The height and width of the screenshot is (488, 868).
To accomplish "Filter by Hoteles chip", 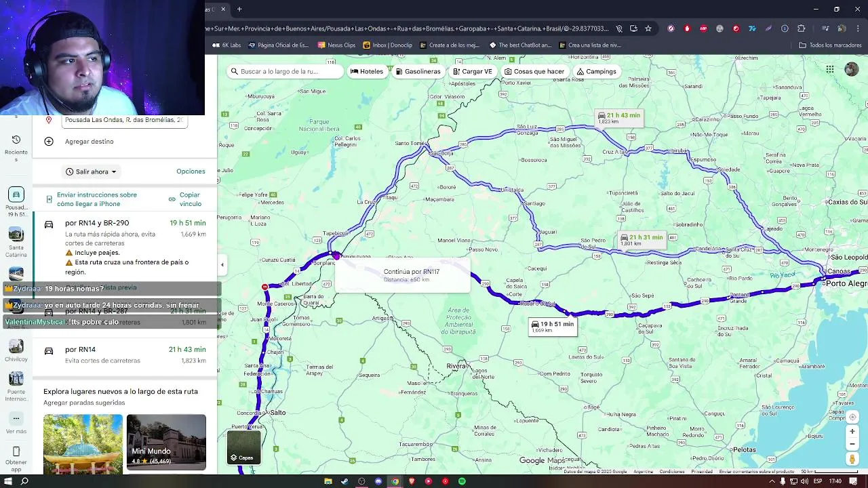I will tap(367, 71).
